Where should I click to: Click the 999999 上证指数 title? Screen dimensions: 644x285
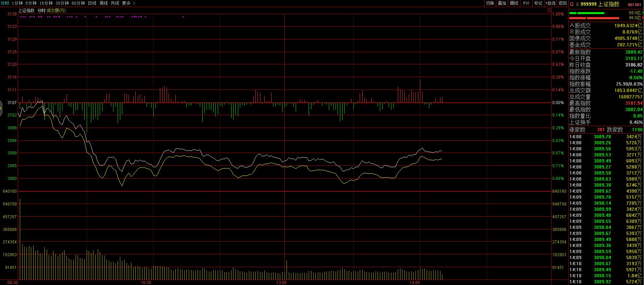tap(600, 4)
